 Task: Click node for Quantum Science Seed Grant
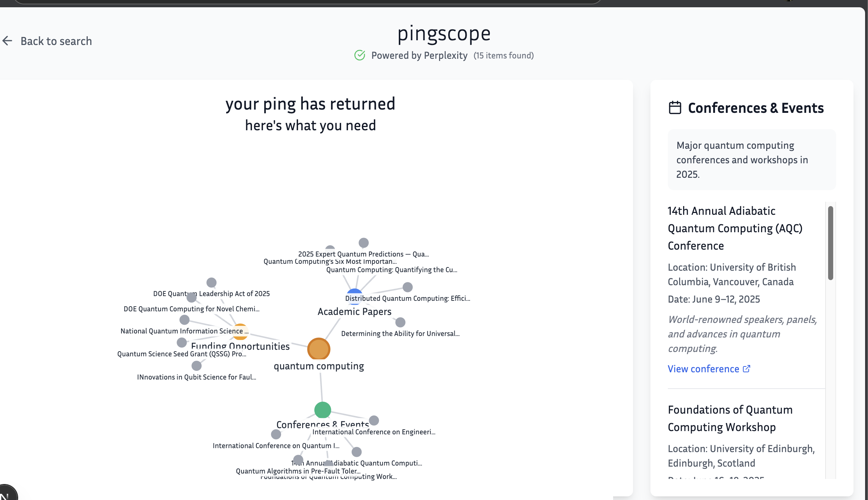[182, 342]
